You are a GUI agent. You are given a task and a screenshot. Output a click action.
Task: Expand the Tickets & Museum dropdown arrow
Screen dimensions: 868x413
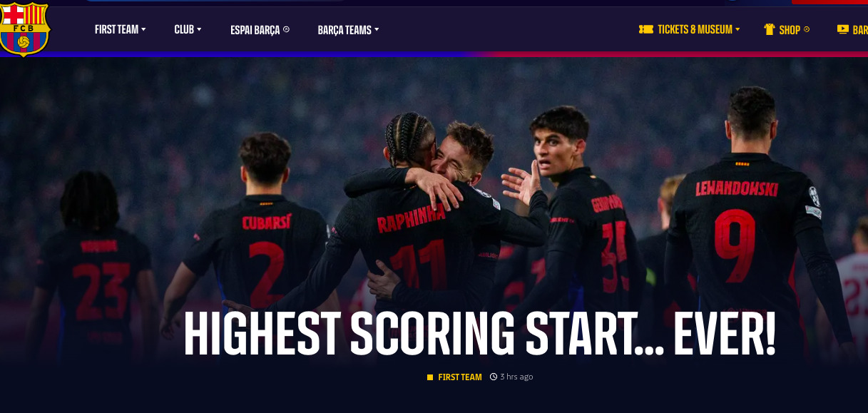tap(737, 29)
